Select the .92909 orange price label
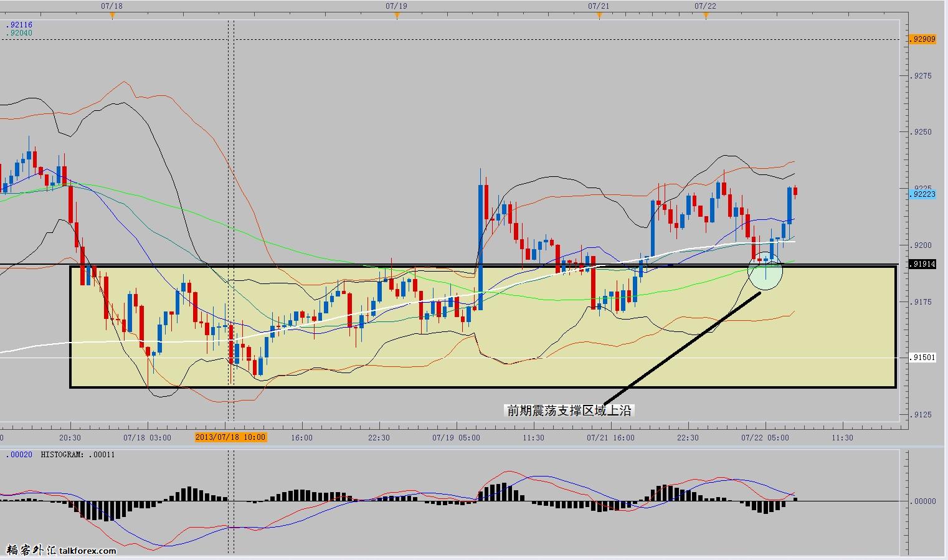Screen dimensions: 948x560 coord(922,39)
